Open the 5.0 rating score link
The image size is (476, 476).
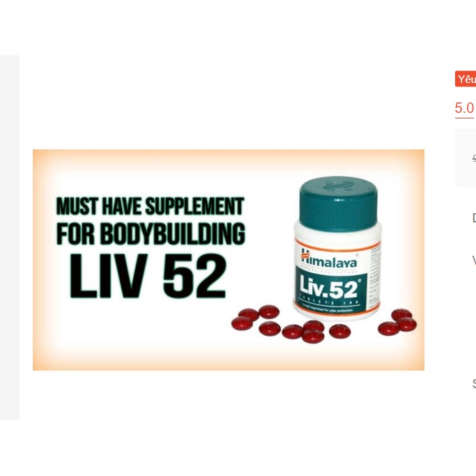[x=464, y=108]
